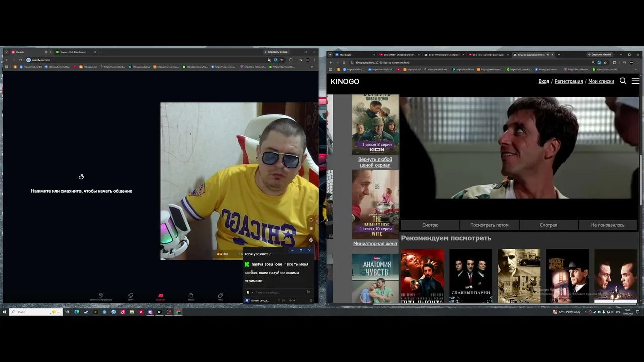Follow the Вход login link
Screen dimensions: 644x362
(544, 81)
